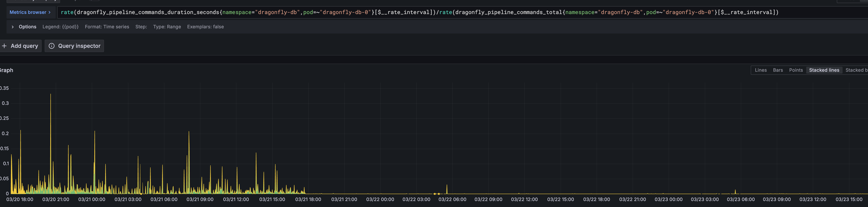Click the Options label
The image size is (868, 207).
click(28, 27)
